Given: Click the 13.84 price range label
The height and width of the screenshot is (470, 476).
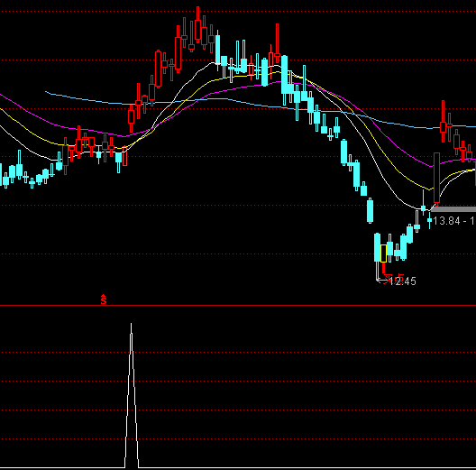Looking at the screenshot, I should pos(453,221).
